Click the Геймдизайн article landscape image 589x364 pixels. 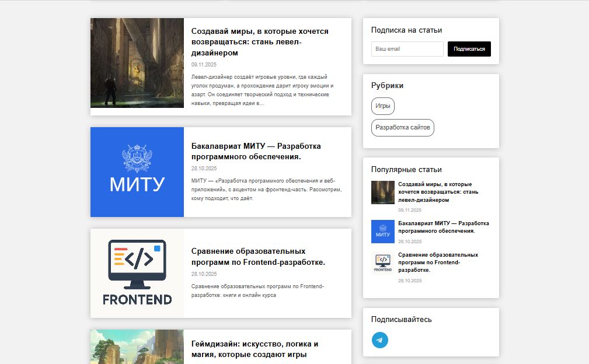137,346
